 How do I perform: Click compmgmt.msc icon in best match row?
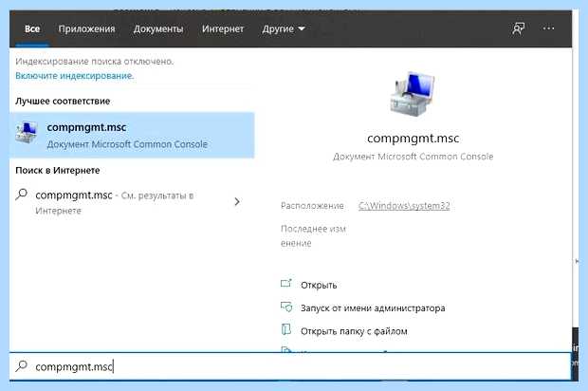(x=27, y=132)
